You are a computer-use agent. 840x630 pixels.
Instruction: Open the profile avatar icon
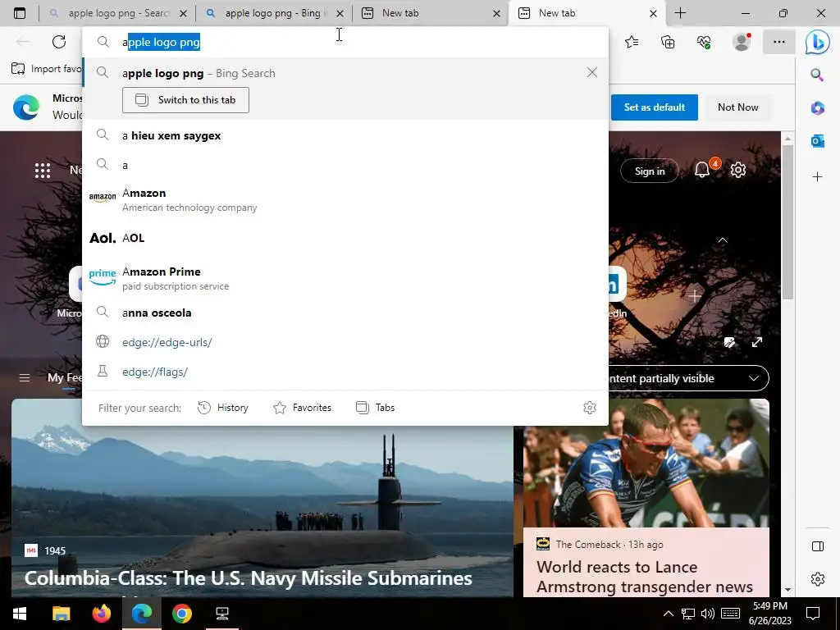click(x=742, y=42)
